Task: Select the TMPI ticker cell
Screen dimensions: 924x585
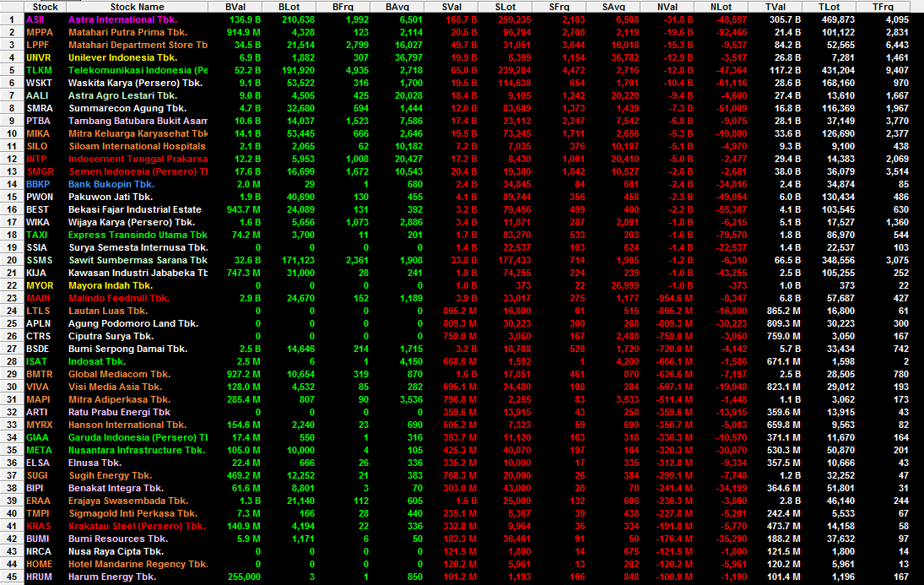Action: 38,514
